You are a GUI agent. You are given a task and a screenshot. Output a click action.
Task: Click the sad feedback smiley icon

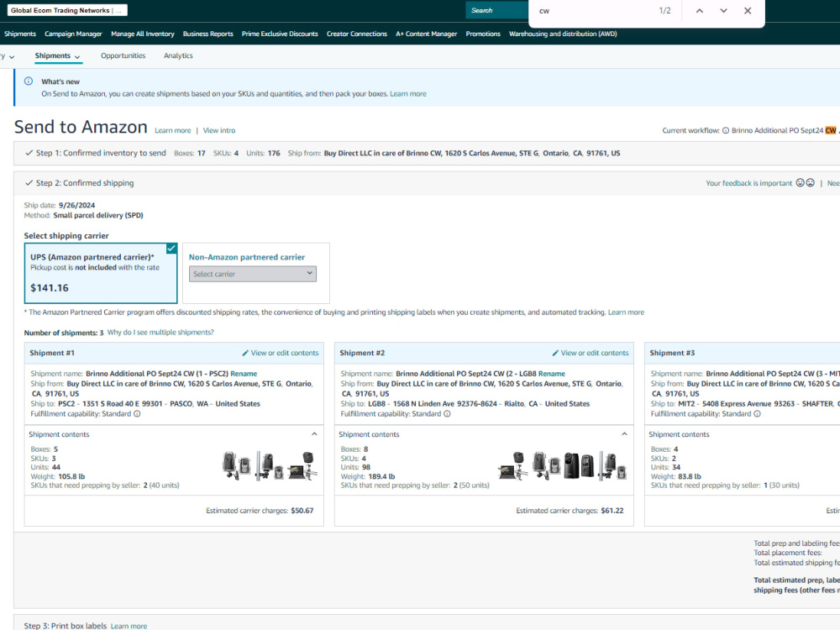pos(811,182)
